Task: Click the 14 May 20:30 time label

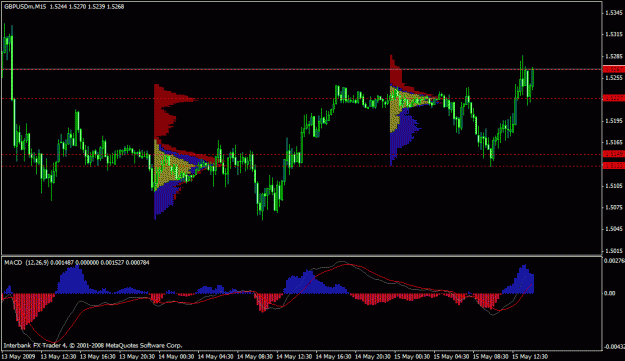Action: 373,357
